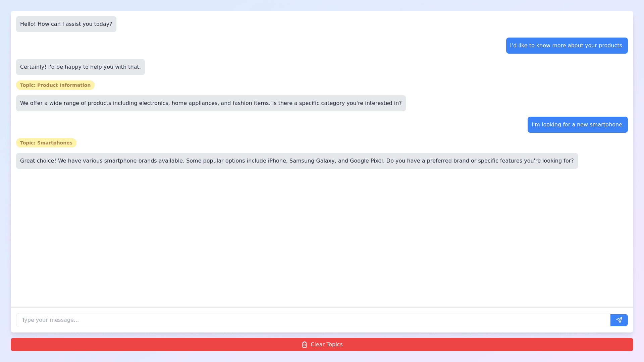
Task: Click the Topic: Smartphones badge
Action: pyautogui.click(x=46, y=143)
